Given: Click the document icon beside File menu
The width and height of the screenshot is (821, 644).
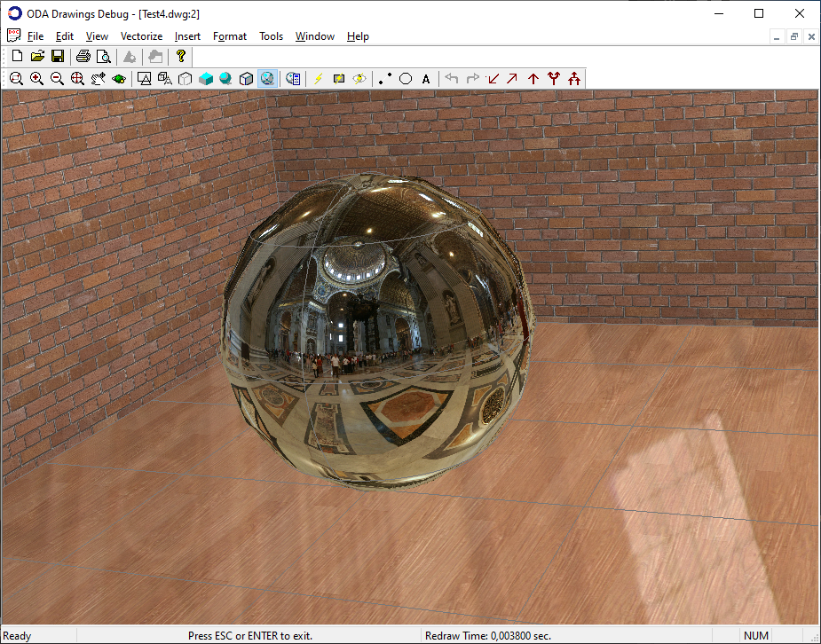Looking at the screenshot, I should point(13,35).
